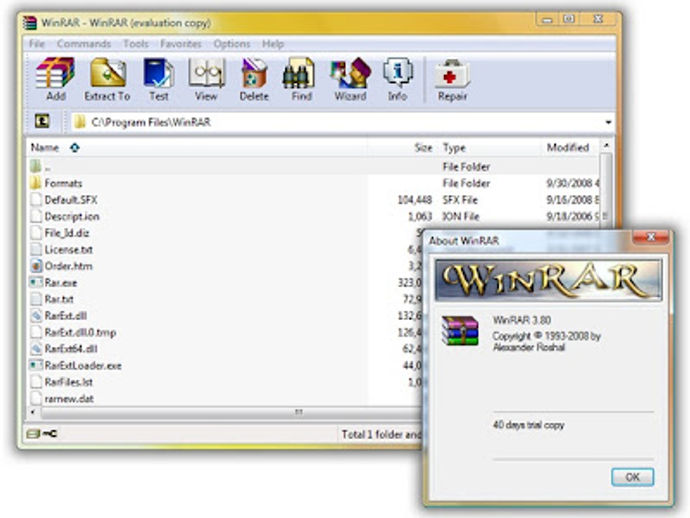Click the WinRAR books icon in About dialog
690x518 pixels.
[x=460, y=331]
